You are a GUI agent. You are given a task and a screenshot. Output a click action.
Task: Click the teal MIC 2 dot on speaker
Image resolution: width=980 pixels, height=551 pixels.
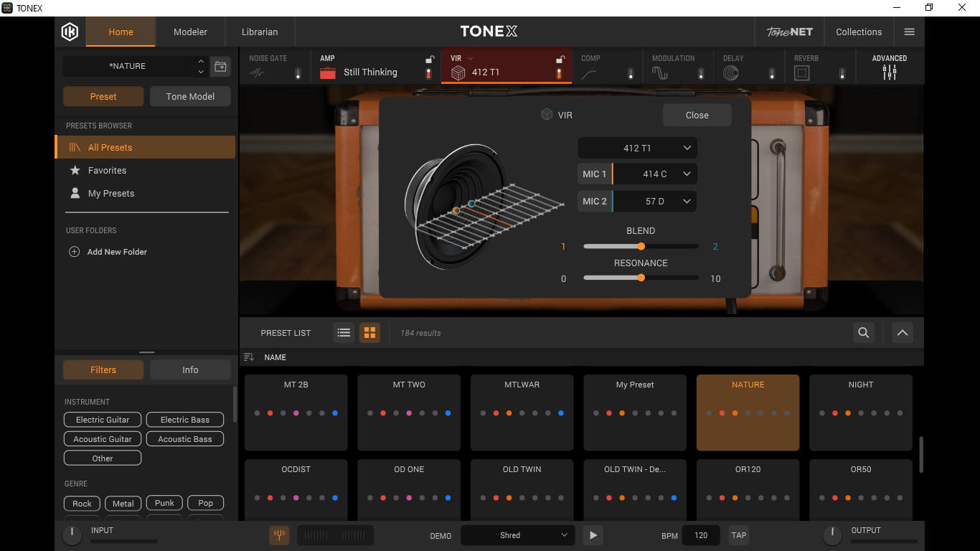(471, 204)
